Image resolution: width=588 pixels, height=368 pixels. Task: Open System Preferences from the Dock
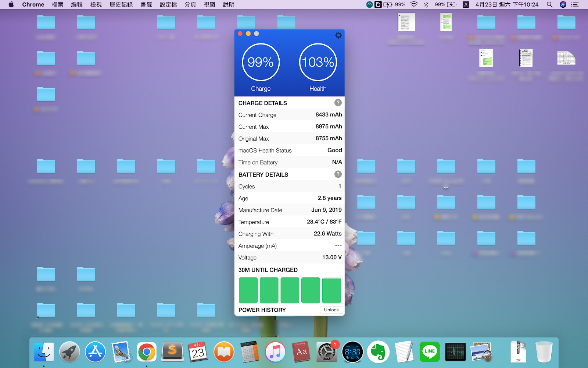click(x=326, y=352)
